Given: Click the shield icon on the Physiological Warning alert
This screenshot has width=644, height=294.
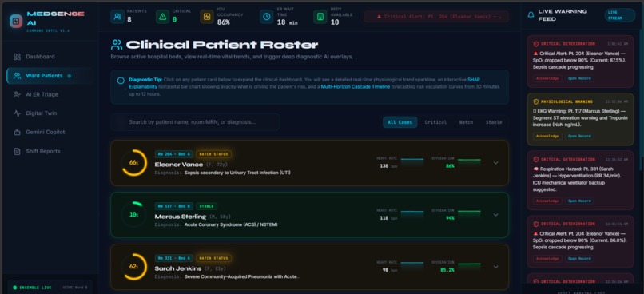Looking at the screenshot, I should click(535, 101).
